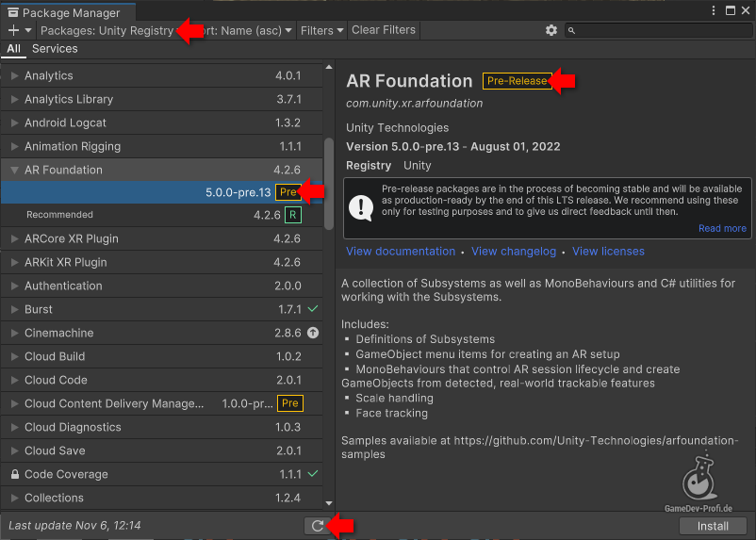Click the Install button
This screenshot has height=540, width=756.
tap(712, 526)
